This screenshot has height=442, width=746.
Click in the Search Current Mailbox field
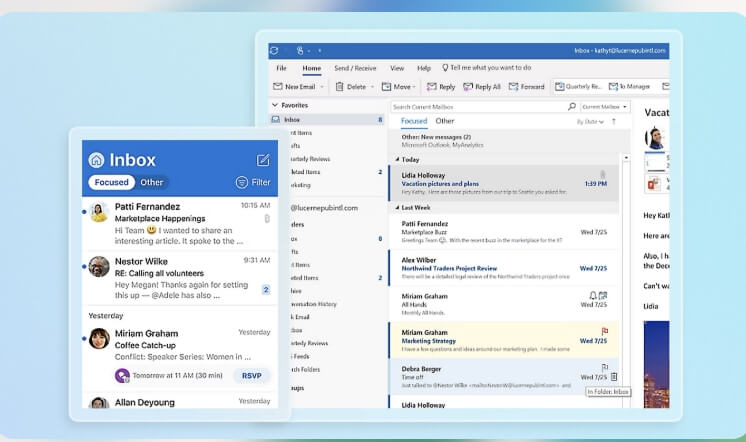[x=479, y=107]
